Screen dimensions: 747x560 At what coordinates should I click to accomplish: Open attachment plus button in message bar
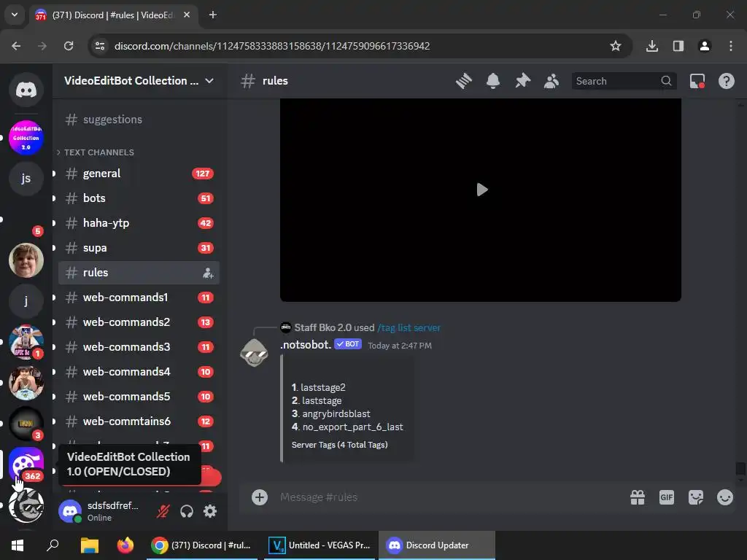point(260,497)
